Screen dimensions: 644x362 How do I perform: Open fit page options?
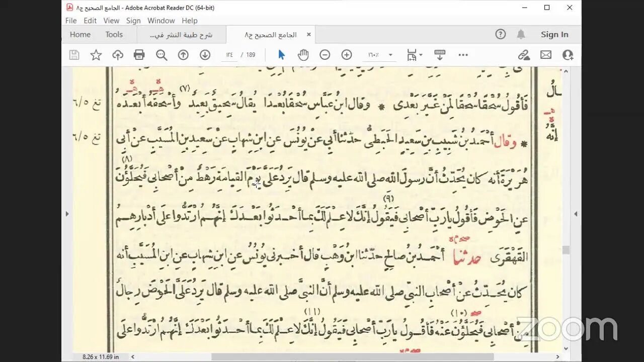click(x=415, y=55)
